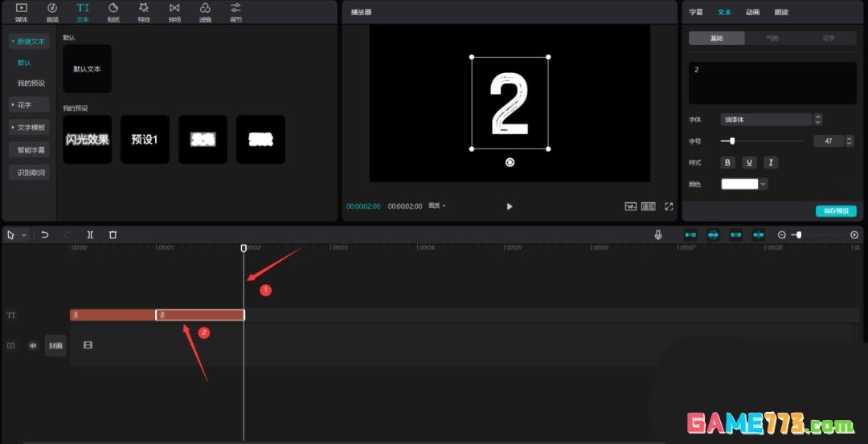Open the text color dropdown arrow
This screenshot has width=868, height=444.
pyautogui.click(x=763, y=184)
